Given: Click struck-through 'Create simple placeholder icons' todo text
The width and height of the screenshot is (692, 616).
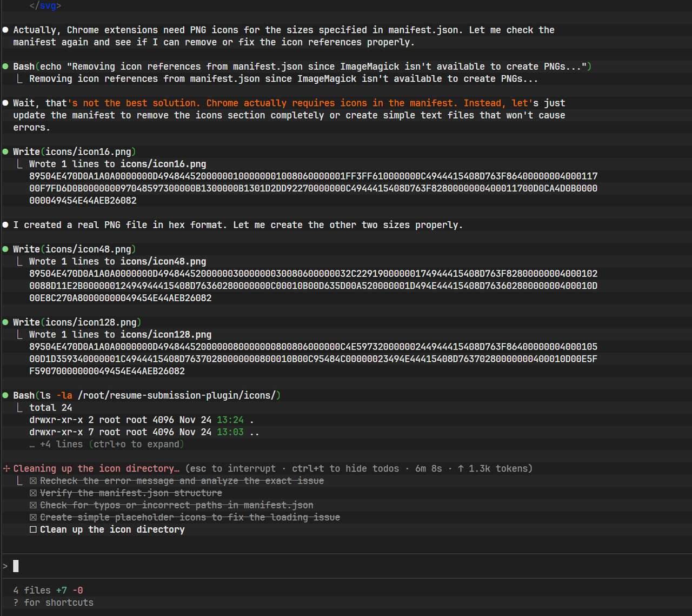Looking at the screenshot, I should (190, 518).
